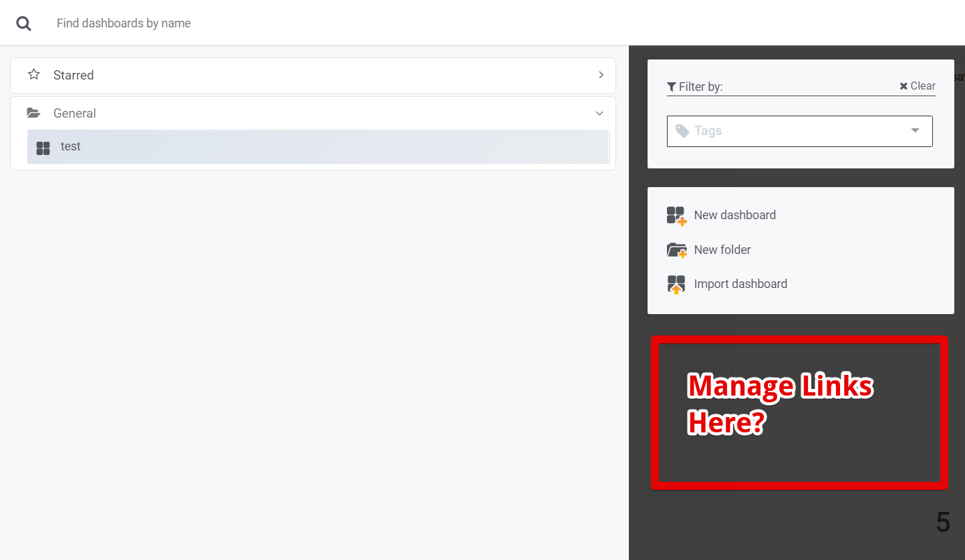The height and width of the screenshot is (560, 965).
Task: Create a New dashboard
Action: 734,215
